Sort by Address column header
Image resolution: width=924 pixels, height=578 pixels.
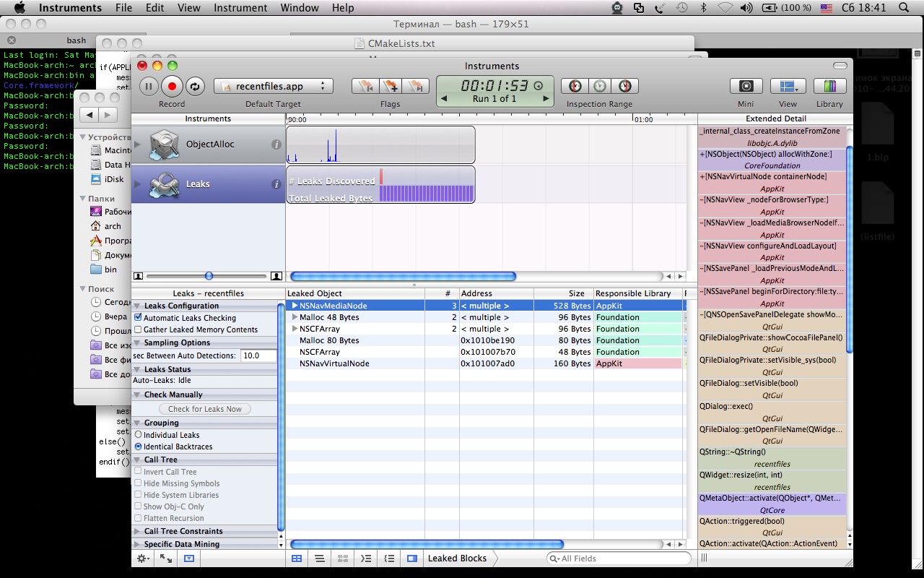(497, 293)
